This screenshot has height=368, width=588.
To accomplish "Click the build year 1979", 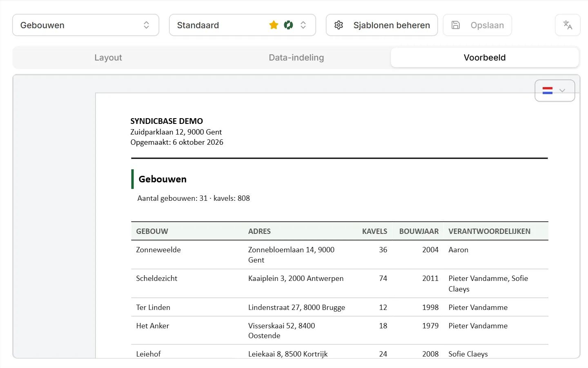I will (x=430, y=326).
